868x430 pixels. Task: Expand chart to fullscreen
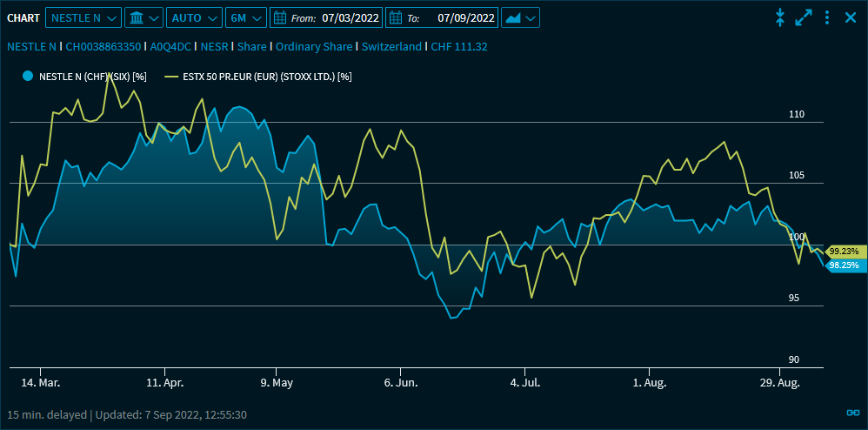804,17
